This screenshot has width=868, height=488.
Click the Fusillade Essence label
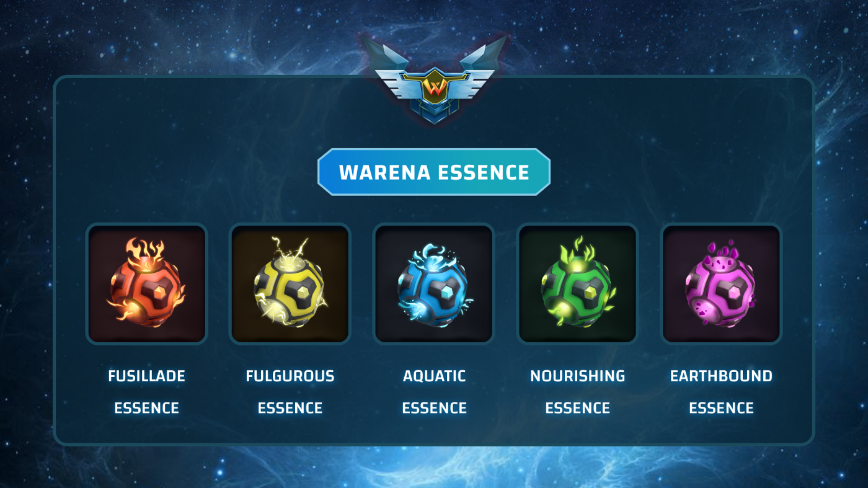click(146, 392)
